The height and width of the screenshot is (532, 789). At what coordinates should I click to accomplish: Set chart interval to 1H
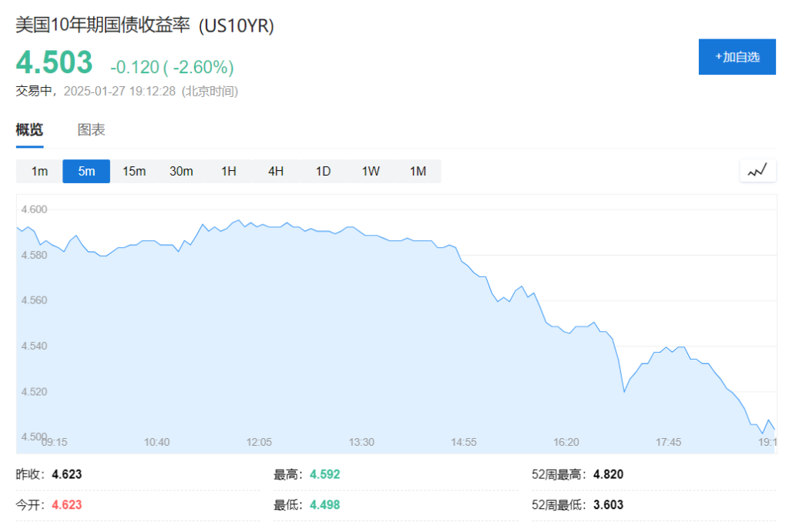pos(228,172)
